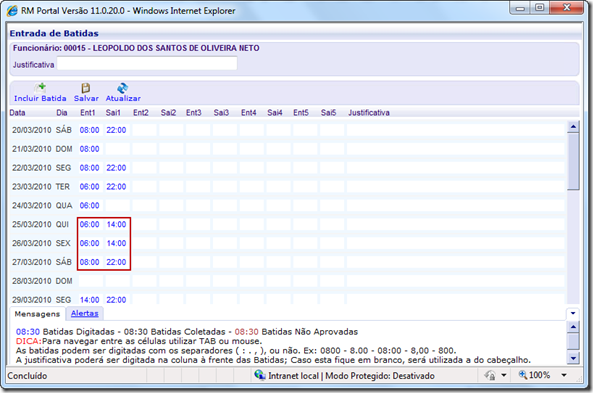Click the Justificativa column header
This screenshot has width=593, height=393.
(x=369, y=113)
